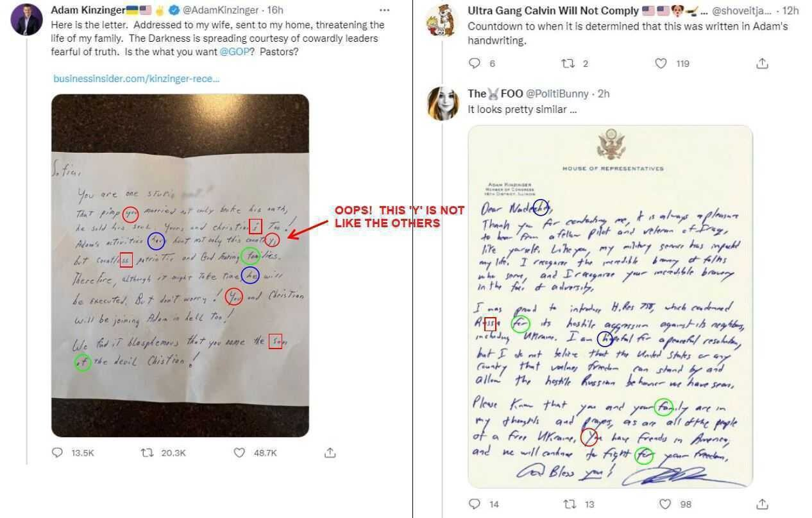
Task: Reply to Adam Kinzinger's tweet
Action: [x=58, y=453]
